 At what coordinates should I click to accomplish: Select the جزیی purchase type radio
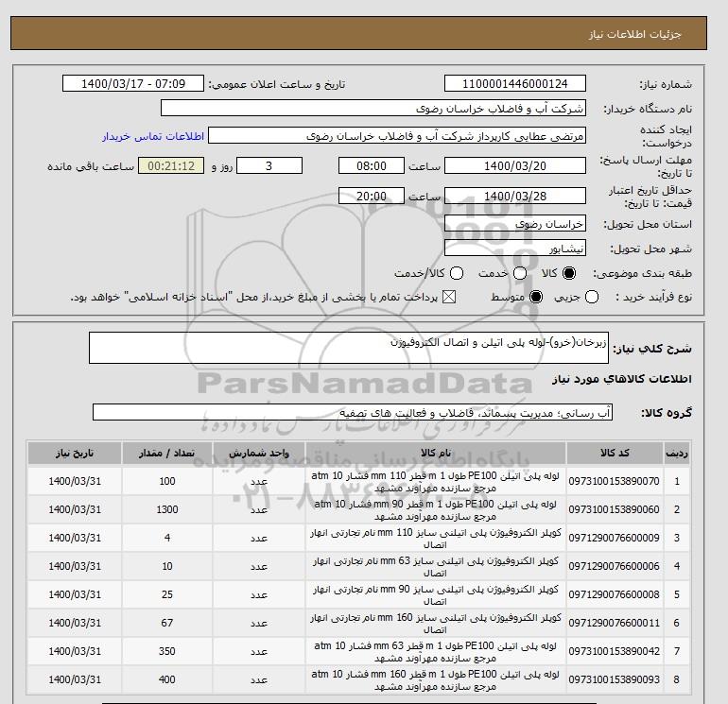click(592, 297)
